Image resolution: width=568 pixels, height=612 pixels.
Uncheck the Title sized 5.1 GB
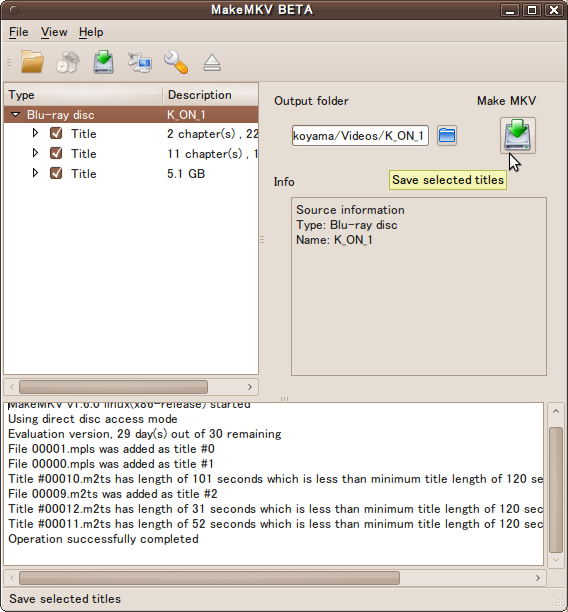tap(56, 173)
